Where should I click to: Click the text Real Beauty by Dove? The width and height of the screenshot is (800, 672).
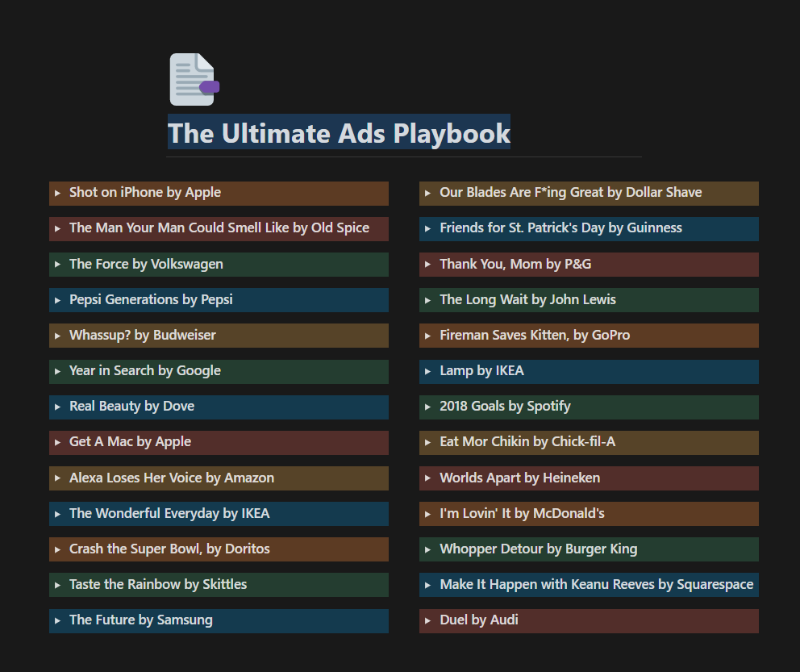(x=131, y=406)
